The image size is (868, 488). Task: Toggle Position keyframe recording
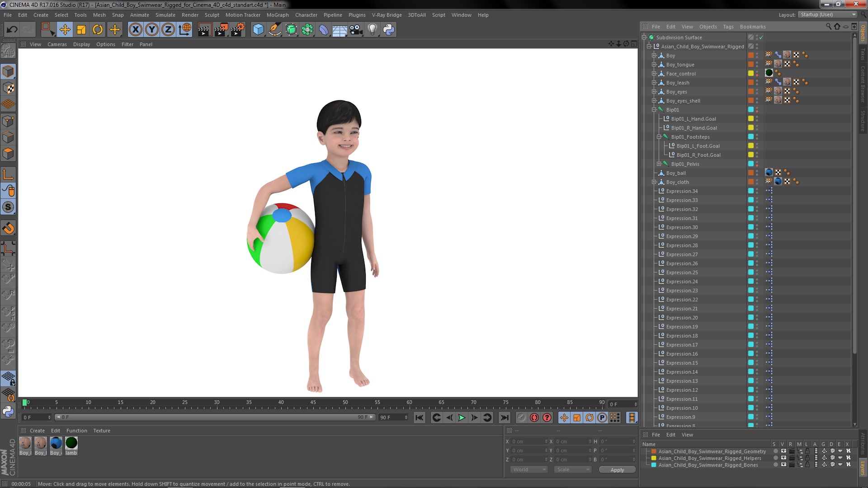(564, 418)
